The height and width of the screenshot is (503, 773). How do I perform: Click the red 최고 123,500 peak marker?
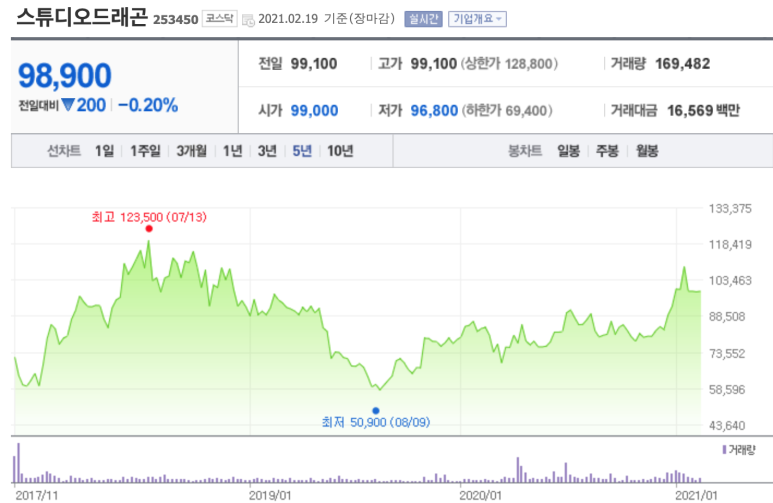tap(149, 229)
